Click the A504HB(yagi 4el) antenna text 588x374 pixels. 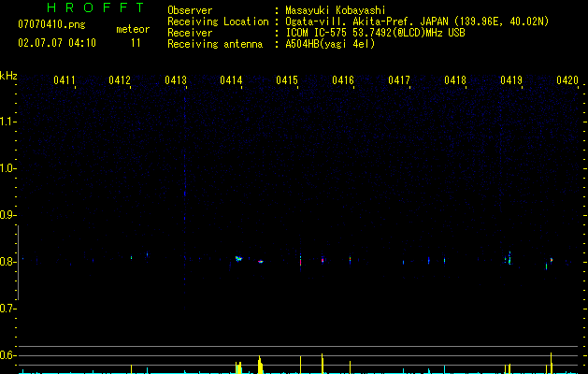(x=330, y=44)
